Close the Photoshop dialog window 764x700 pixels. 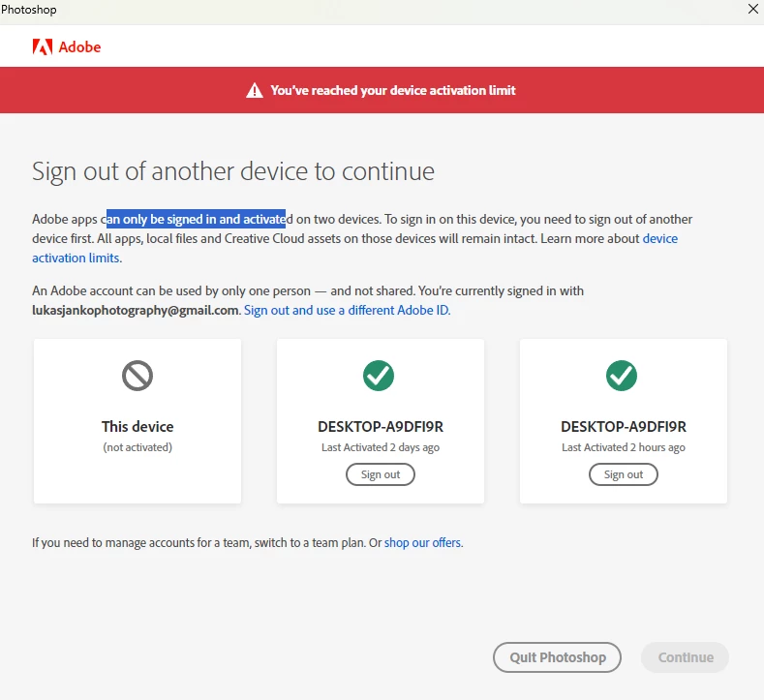coord(752,9)
